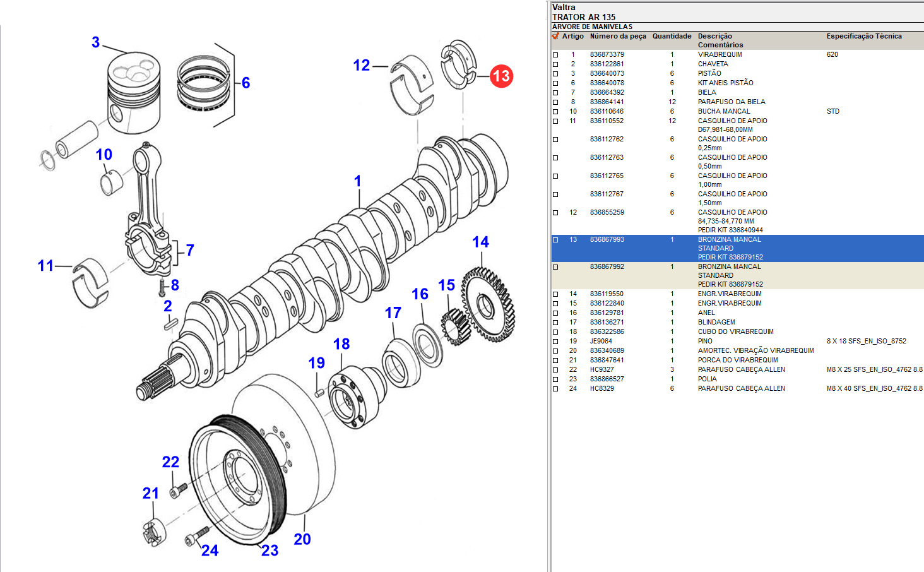Image resolution: width=924 pixels, height=572 pixels.
Task: Select part number 836640073 for PISTÃO
Action: 607,73
